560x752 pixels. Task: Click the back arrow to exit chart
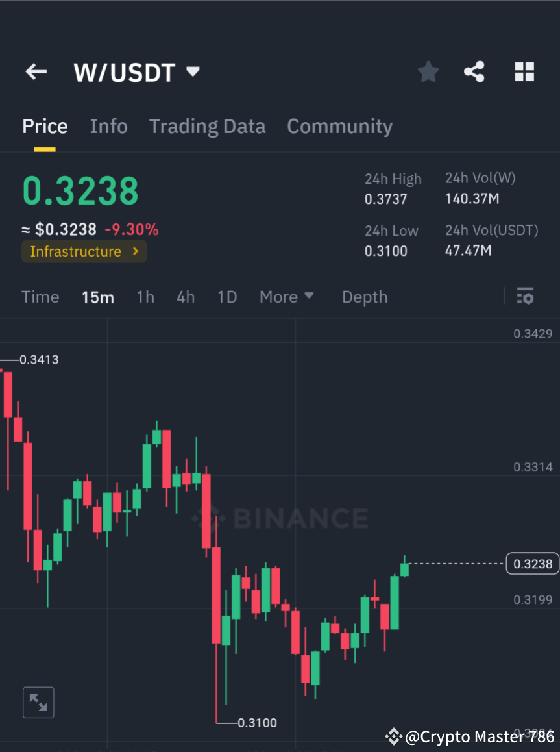pos(36,72)
